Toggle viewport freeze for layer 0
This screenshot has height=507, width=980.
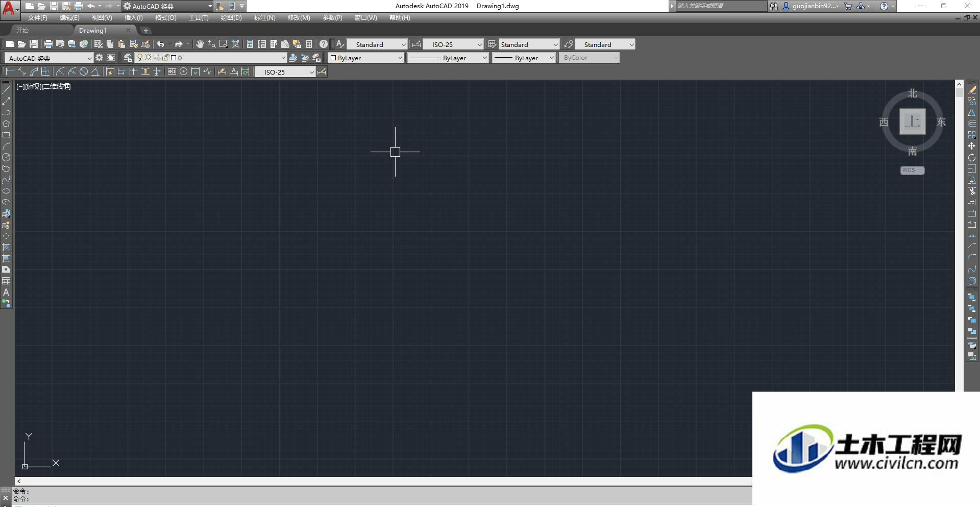click(x=157, y=58)
